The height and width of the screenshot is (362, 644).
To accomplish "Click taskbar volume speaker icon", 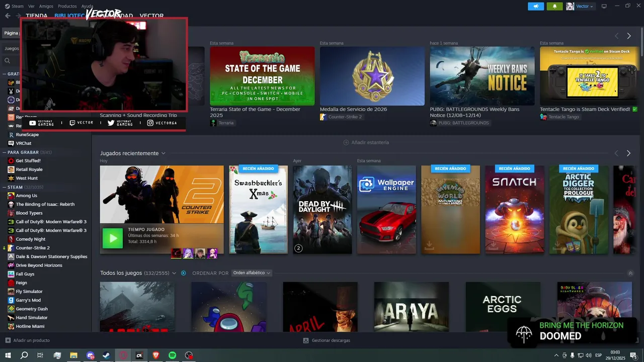I will pyautogui.click(x=590, y=355).
